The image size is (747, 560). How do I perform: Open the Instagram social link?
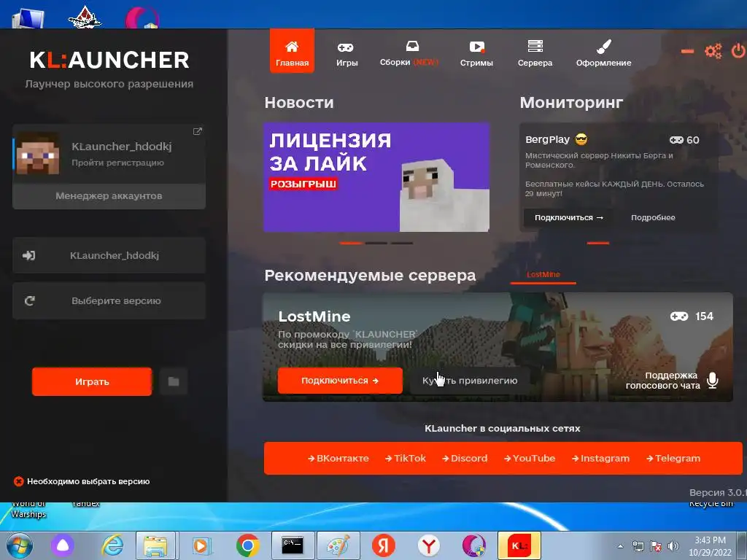click(601, 458)
